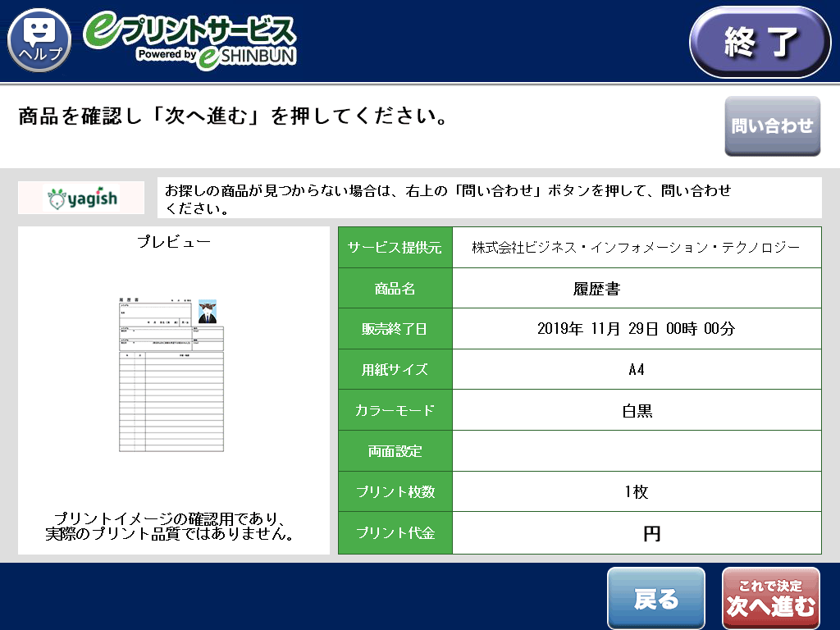Confirm with これで決定 次へ進む button
The height and width of the screenshot is (630, 840).
(x=771, y=598)
